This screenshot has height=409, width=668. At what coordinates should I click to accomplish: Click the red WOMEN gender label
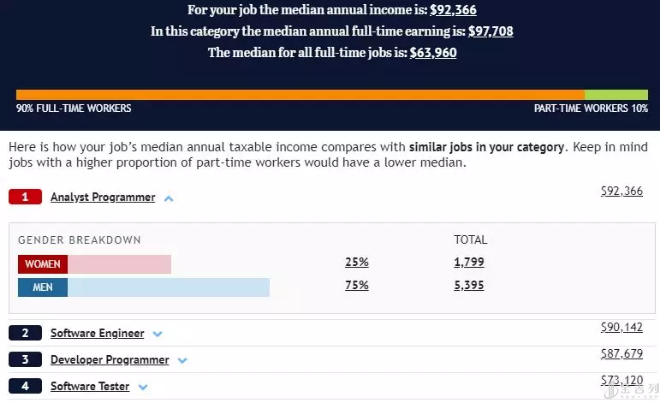click(43, 264)
